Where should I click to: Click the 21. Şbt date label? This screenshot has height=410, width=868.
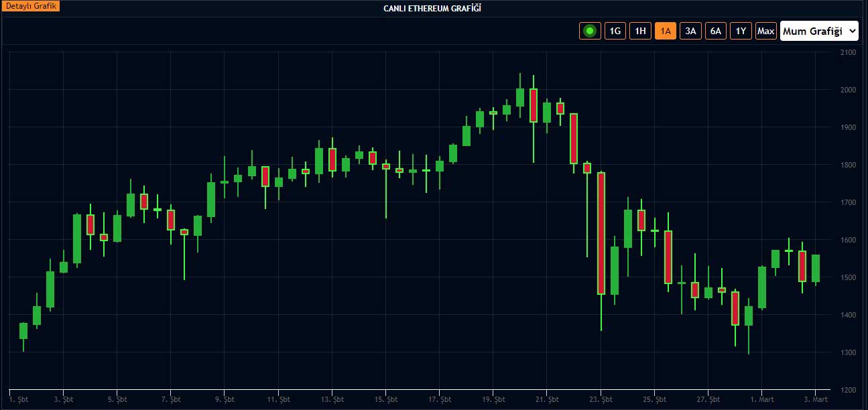[x=546, y=399]
